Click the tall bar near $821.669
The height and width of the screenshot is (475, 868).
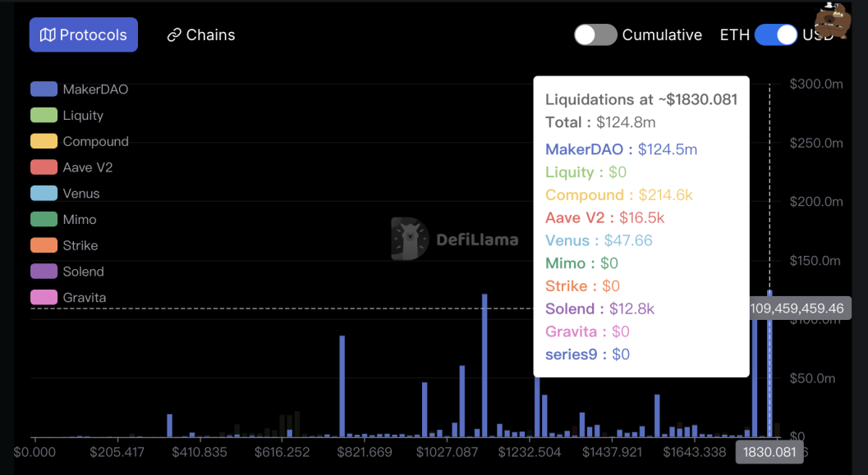click(x=342, y=386)
